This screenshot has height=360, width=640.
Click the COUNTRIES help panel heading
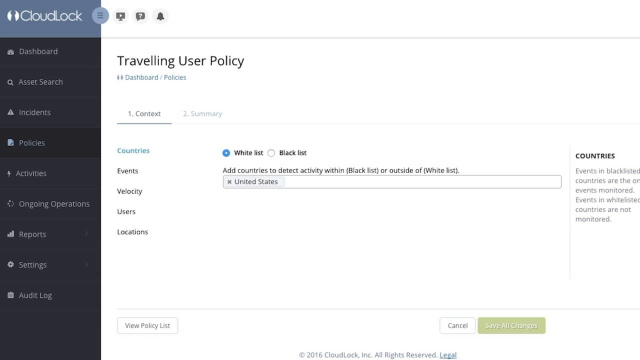(595, 156)
